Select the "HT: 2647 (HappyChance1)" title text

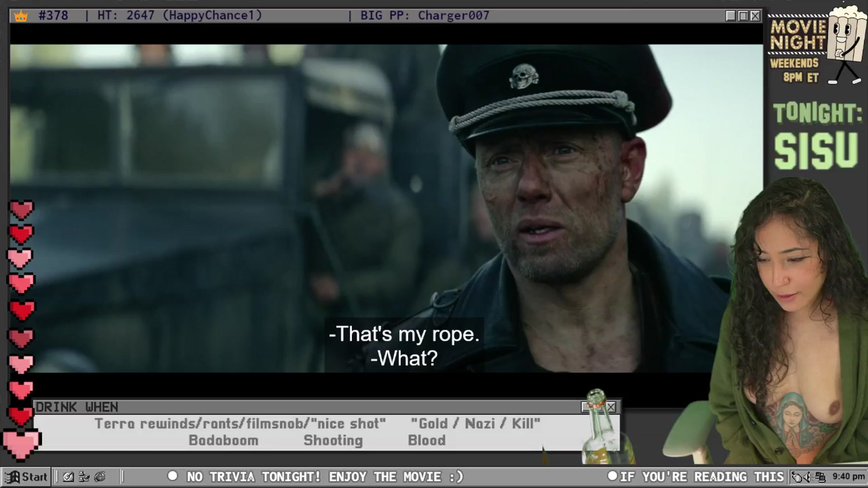(x=179, y=15)
